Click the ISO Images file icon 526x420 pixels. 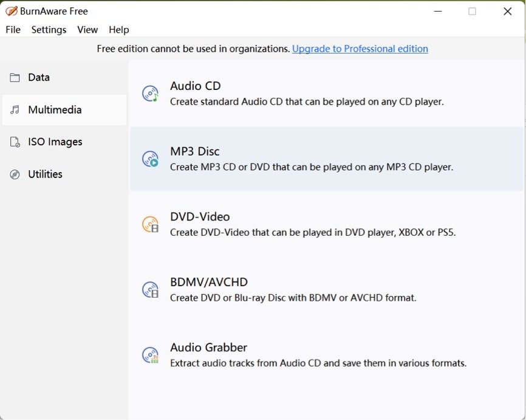click(x=15, y=142)
